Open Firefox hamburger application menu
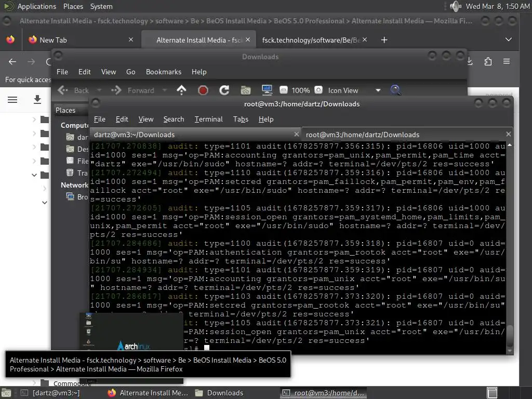Viewport: 532px width, 399px height. (x=507, y=61)
